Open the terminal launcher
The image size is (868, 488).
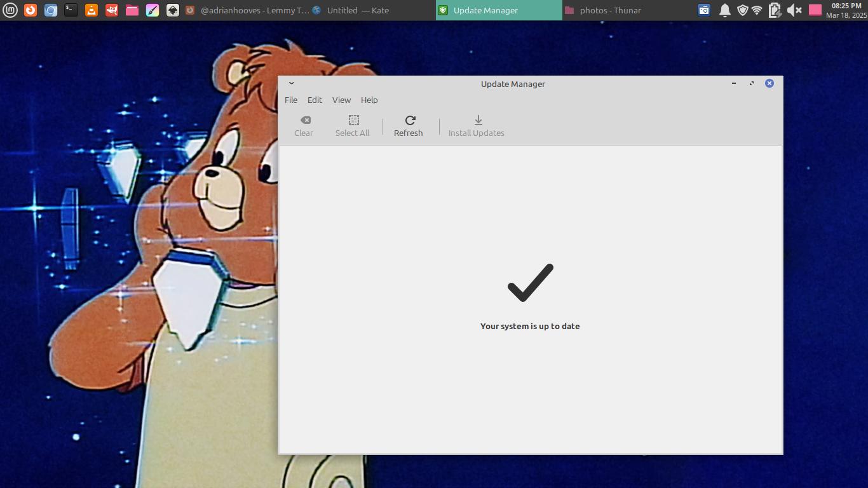[71, 10]
